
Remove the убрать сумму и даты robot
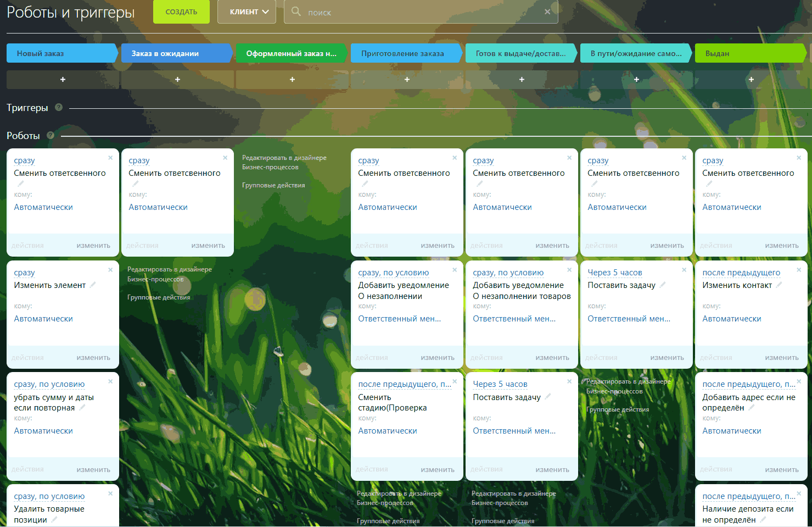pos(110,381)
